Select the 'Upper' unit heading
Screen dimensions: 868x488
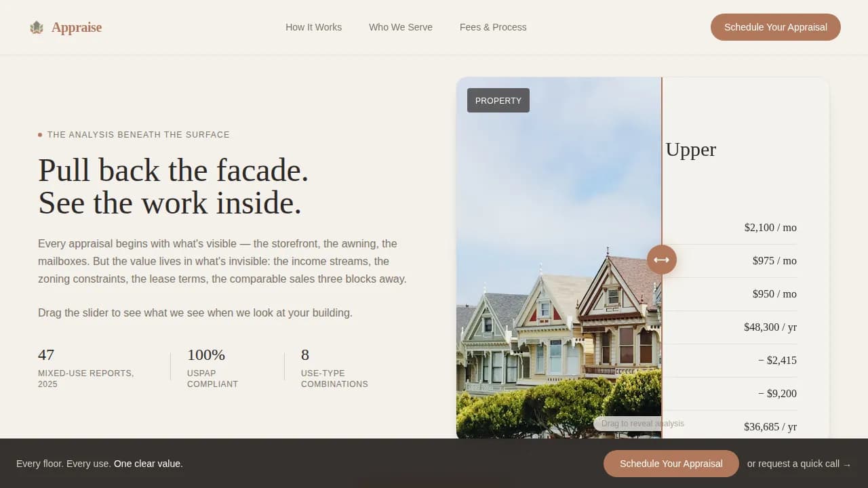pos(690,149)
